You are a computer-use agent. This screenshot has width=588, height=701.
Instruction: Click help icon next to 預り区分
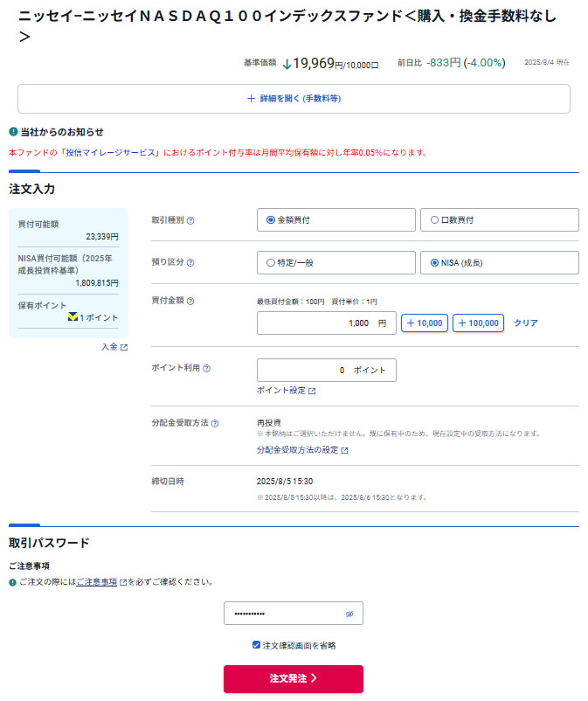(x=190, y=262)
